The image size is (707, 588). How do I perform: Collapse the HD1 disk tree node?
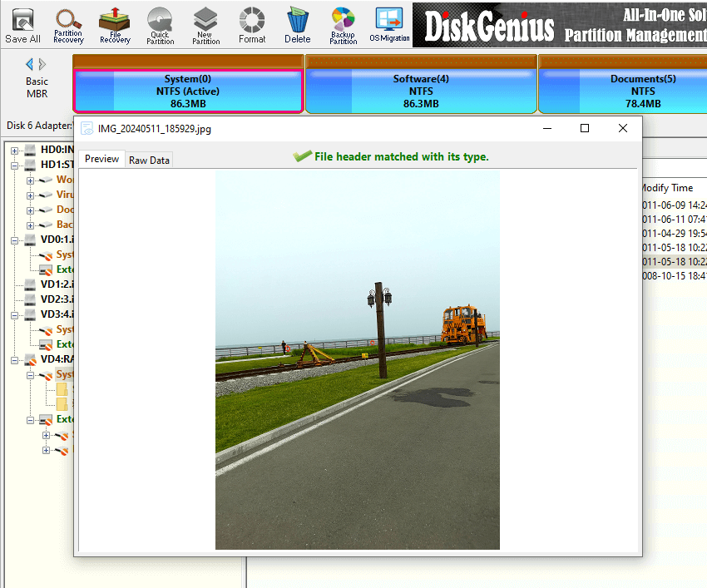(14, 165)
